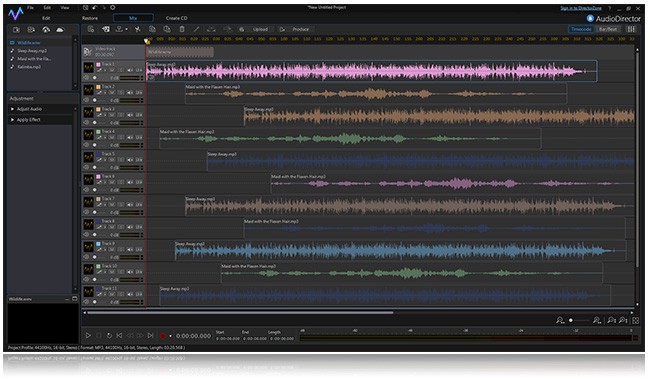The height and width of the screenshot is (379, 650).
Task: Open the dropdown arrow beside the Record button
Action: click(x=170, y=336)
